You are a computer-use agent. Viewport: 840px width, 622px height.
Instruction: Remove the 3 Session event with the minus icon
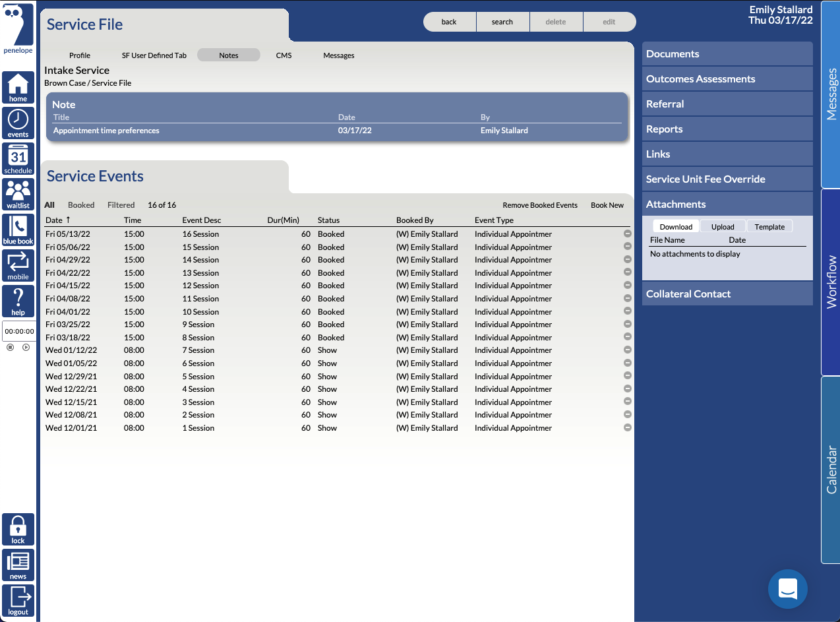coord(628,402)
